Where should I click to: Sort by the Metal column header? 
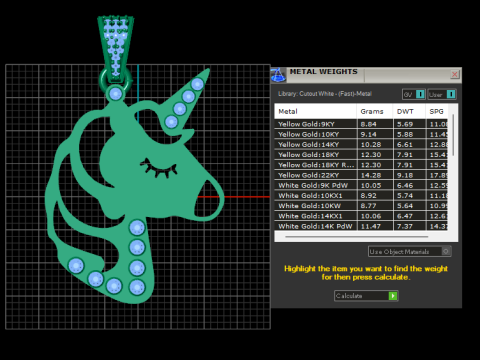(315, 111)
